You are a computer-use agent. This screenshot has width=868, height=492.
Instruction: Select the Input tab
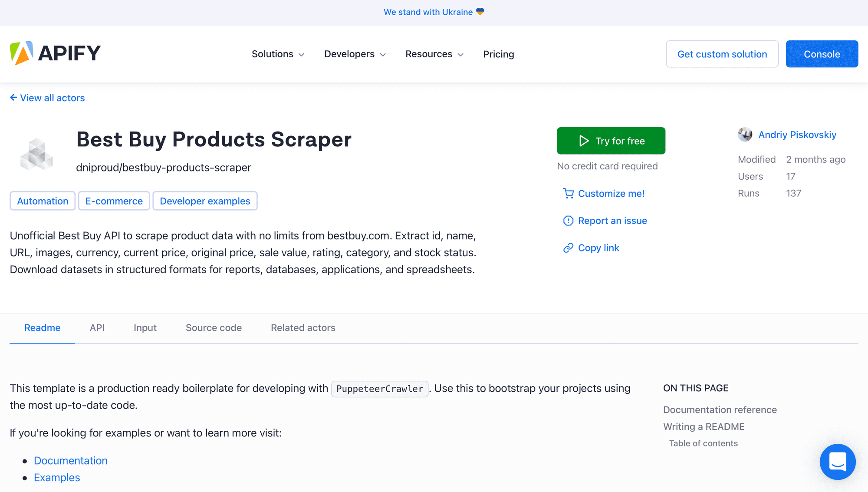pos(145,327)
